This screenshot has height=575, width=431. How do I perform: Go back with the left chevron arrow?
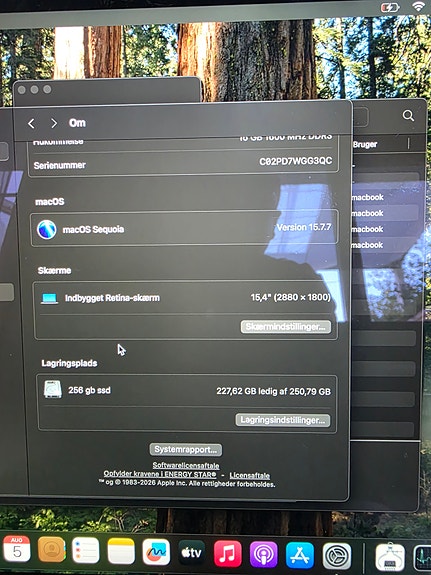[32, 124]
